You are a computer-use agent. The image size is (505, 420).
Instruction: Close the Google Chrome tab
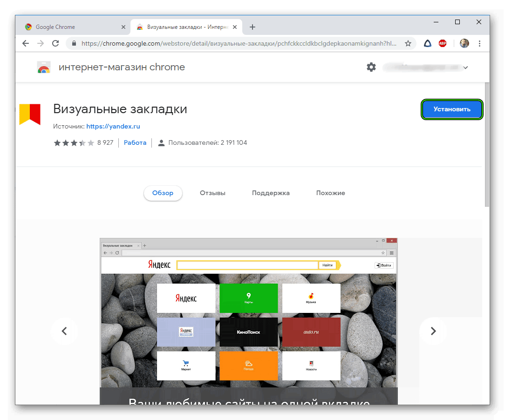tap(123, 27)
